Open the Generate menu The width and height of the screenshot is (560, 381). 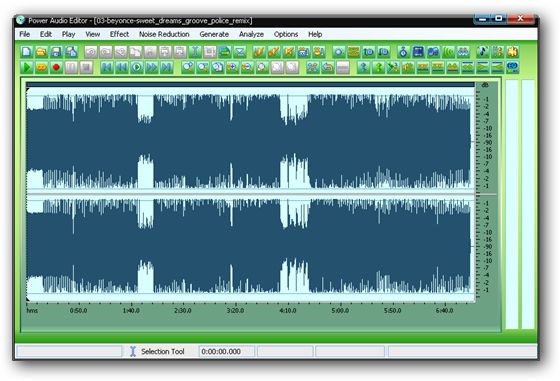(214, 34)
